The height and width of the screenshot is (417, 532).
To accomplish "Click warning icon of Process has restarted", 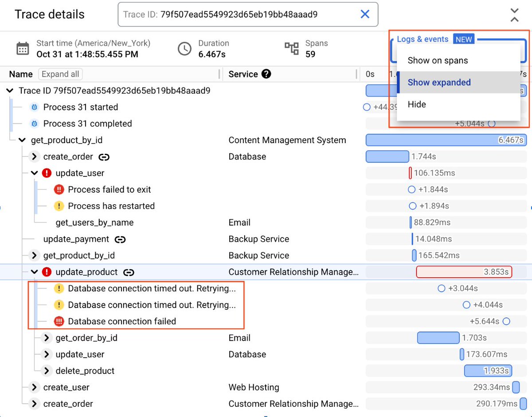I will tap(59, 206).
